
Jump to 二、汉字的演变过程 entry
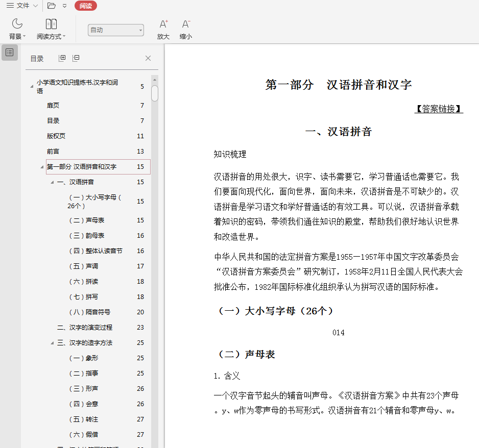point(85,328)
